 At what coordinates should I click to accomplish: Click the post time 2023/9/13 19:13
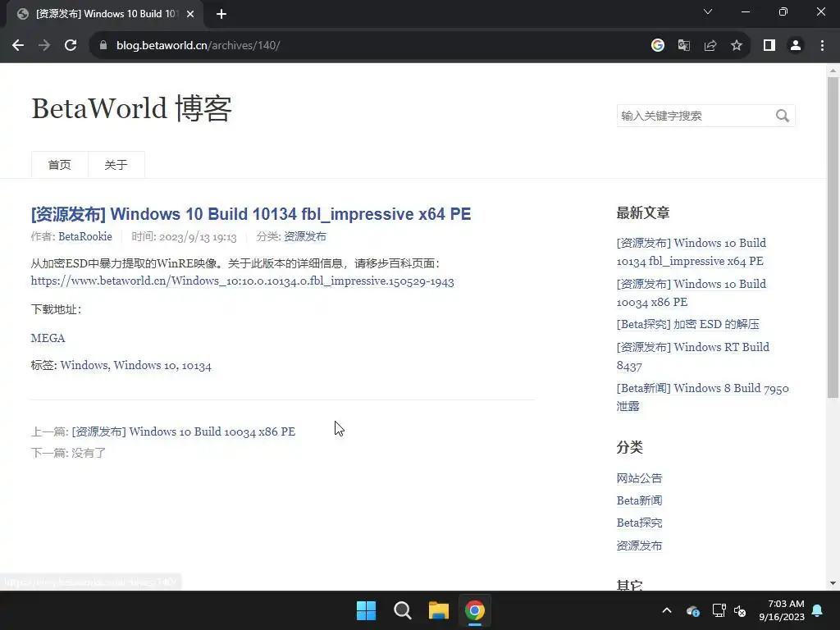[198, 237]
